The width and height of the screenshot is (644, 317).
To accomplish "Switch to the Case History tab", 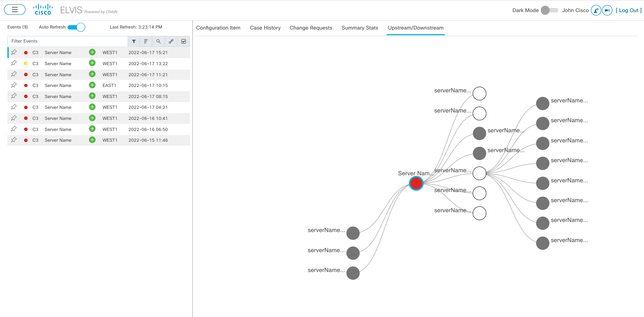I will [x=265, y=28].
